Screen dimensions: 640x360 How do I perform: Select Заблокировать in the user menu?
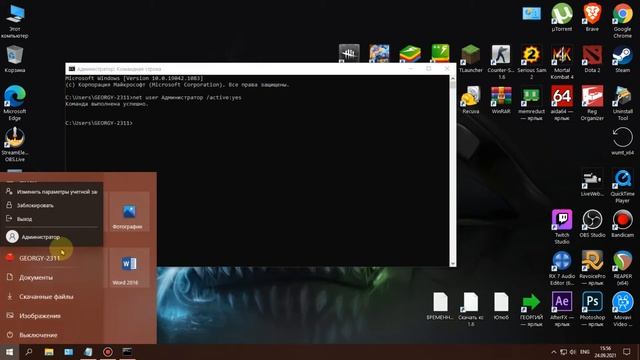(52, 205)
